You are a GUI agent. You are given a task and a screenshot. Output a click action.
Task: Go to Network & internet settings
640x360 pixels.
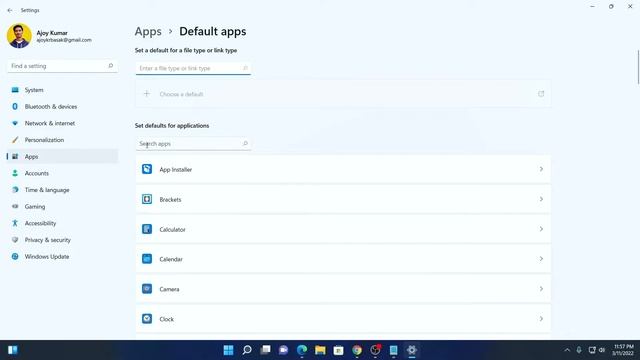[x=62, y=123]
